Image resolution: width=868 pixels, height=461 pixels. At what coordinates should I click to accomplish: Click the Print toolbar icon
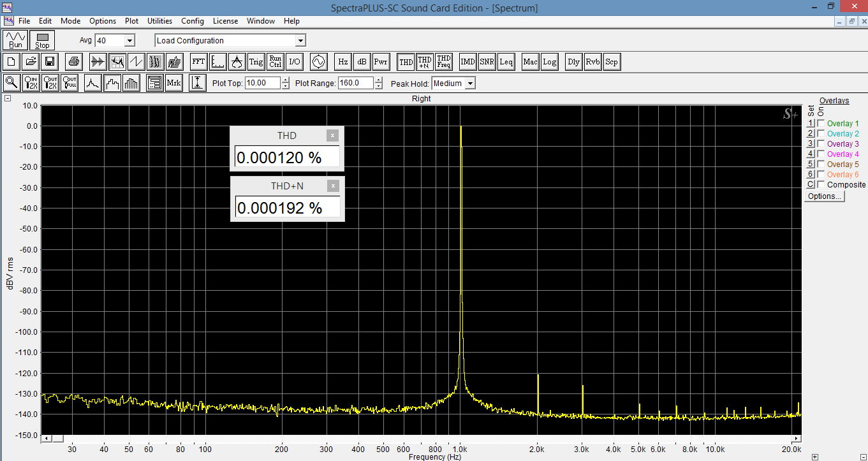click(x=73, y=62)
